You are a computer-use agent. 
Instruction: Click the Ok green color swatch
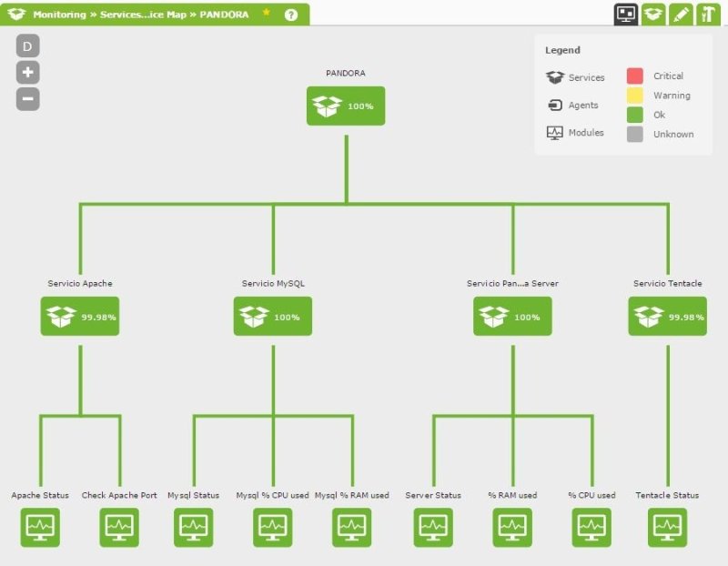634,115
